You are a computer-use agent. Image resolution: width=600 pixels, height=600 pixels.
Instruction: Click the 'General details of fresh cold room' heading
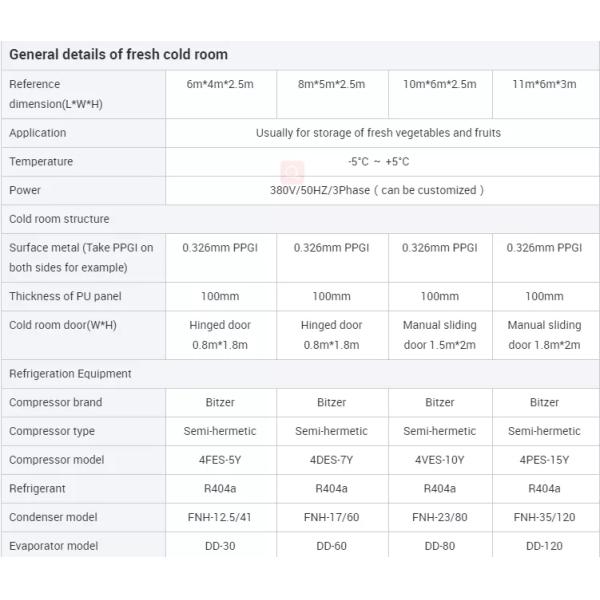tap(118, 54)
